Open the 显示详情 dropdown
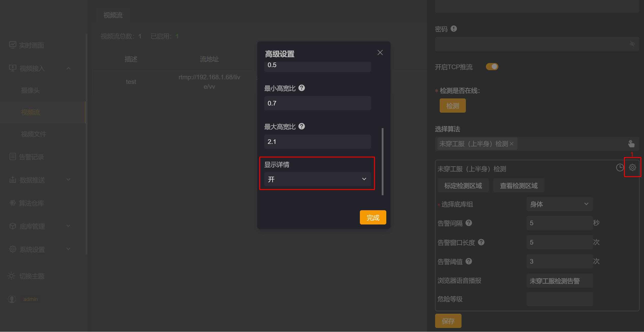 (317, 179)
